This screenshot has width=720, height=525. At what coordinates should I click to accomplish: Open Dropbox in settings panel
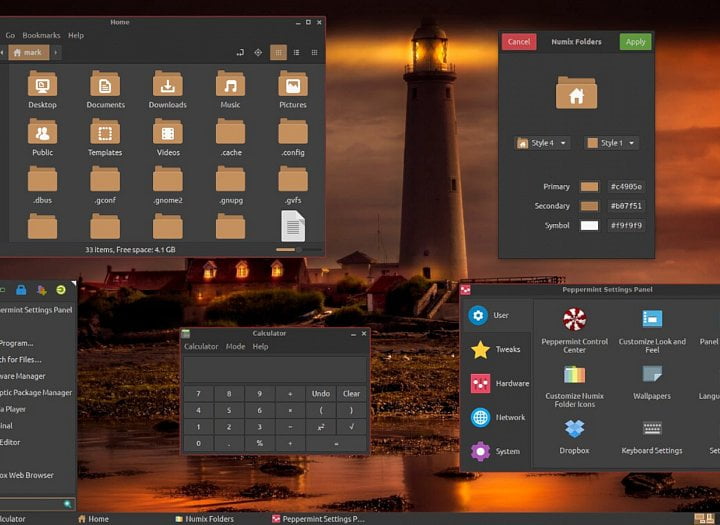pos(574,437)
